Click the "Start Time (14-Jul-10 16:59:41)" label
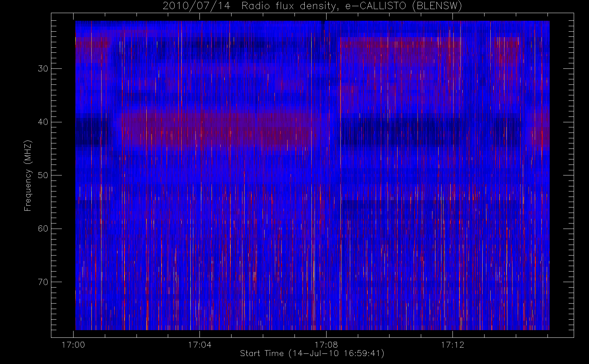This screenshot has height=364, width=589. coord(312,353)
